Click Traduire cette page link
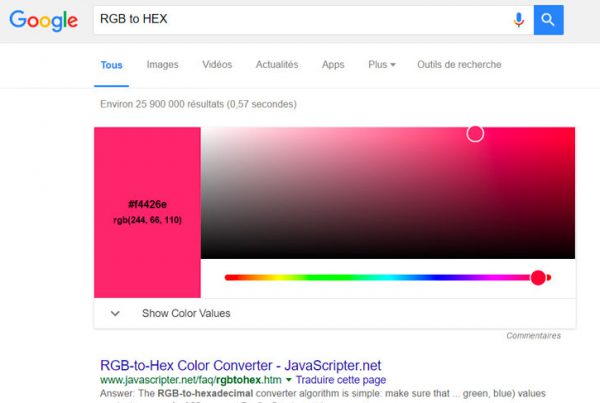This screenshot has width=600, height=403. tap(341, 380)
